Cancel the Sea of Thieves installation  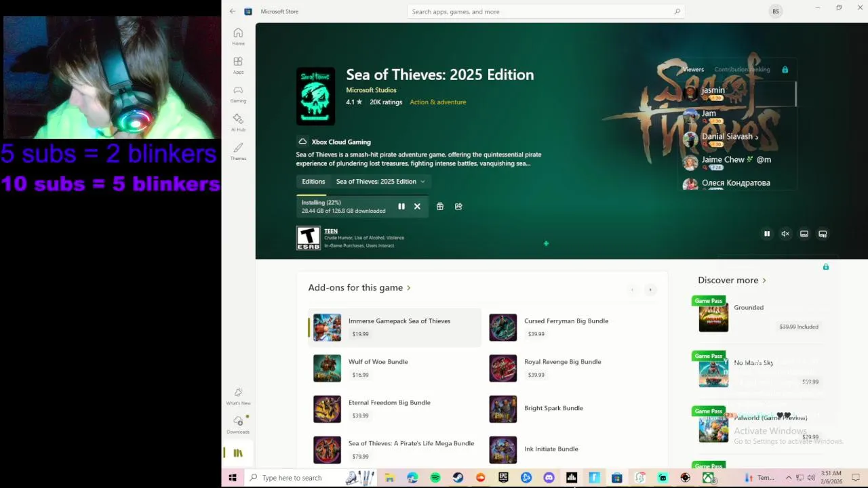(x=417, y=206)
